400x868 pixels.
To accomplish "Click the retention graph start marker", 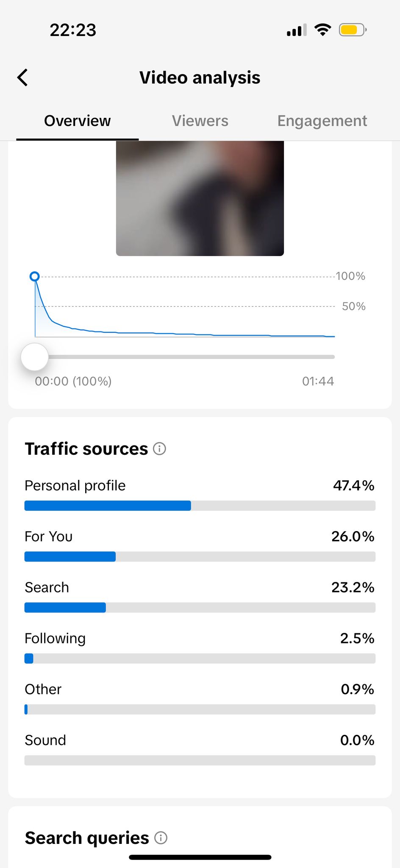I will pos(35,277).
